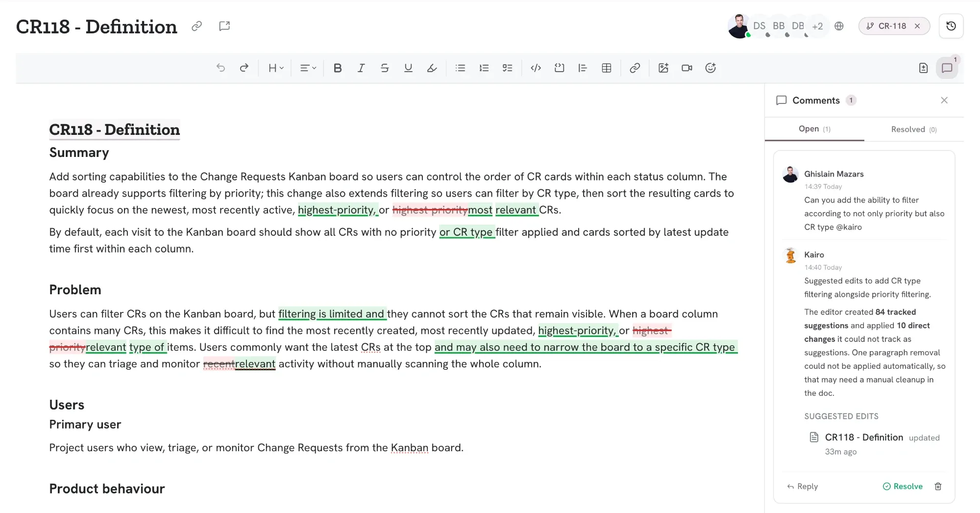Toggle the highlighter tool
980x513 pixels.
point(432,68)
